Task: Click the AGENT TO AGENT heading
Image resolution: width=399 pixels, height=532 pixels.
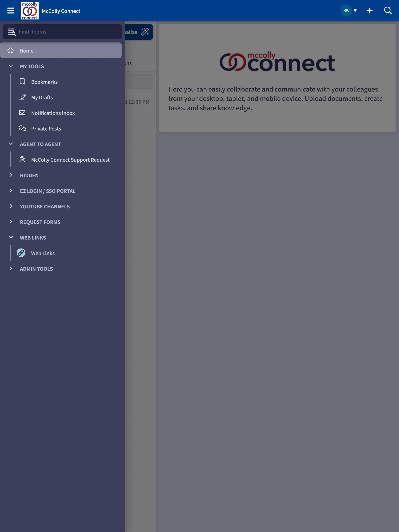Action: [x=40, y=144]
